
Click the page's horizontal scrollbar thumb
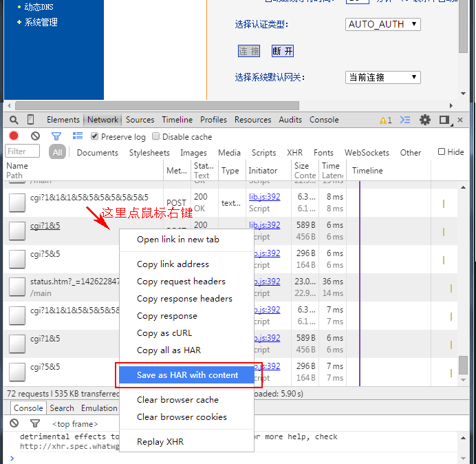151,105
